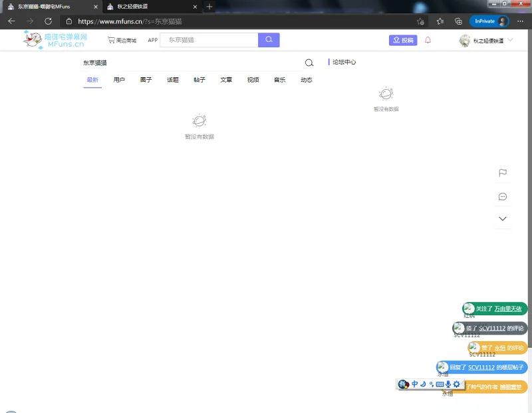Image resolution: width=532 pixels, height=413 pixels.
Task: Open the browser Collections icon
Action: [x=458, y=21]
